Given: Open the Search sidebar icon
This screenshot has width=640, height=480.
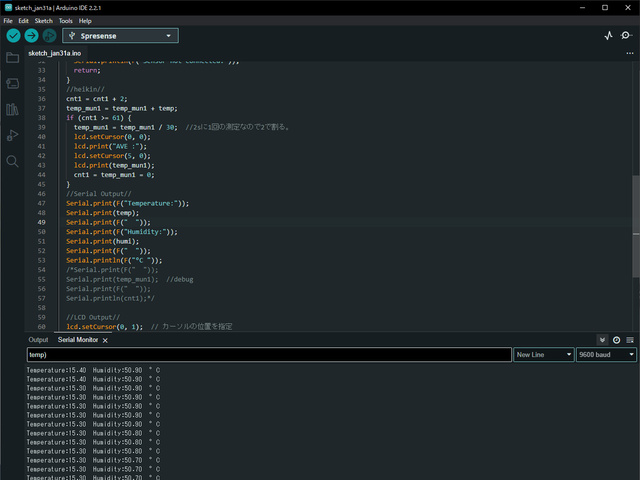Looking at the screenshot, I should pos(12,161).
